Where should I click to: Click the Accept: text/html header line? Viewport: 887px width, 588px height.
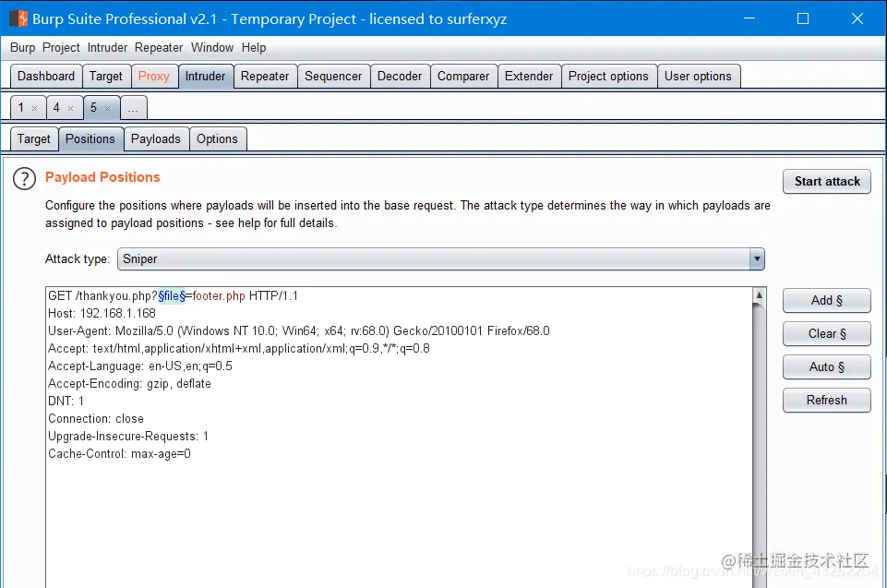tap(239, 349)
